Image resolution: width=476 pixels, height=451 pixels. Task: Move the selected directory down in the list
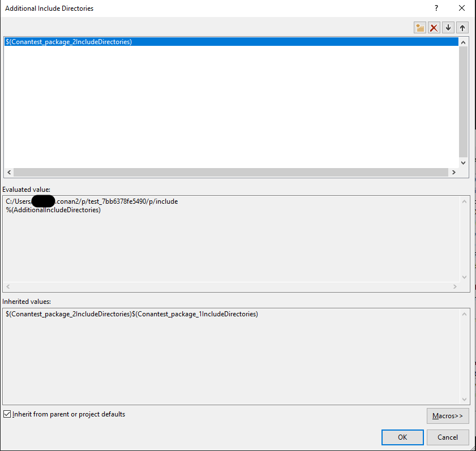click(x=448, y=27)
